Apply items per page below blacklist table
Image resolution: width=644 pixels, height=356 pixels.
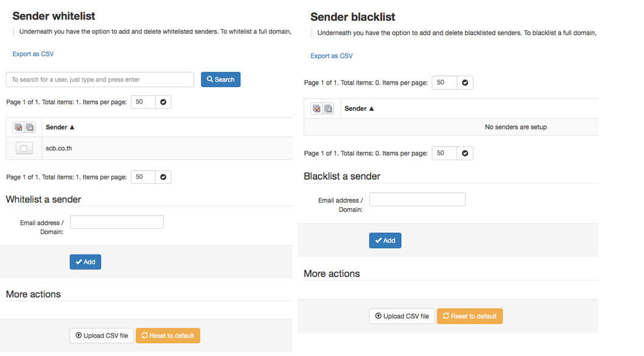coord(464,153)
